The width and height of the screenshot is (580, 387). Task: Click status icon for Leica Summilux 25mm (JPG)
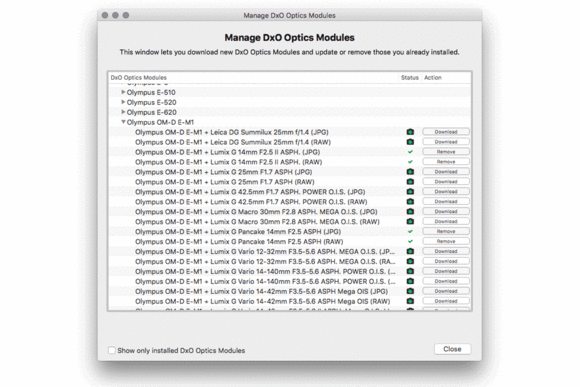[410, 132]
